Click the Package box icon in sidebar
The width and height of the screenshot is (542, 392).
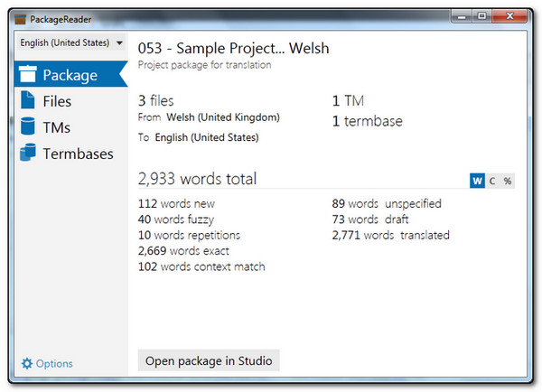[x=28, y=74]
